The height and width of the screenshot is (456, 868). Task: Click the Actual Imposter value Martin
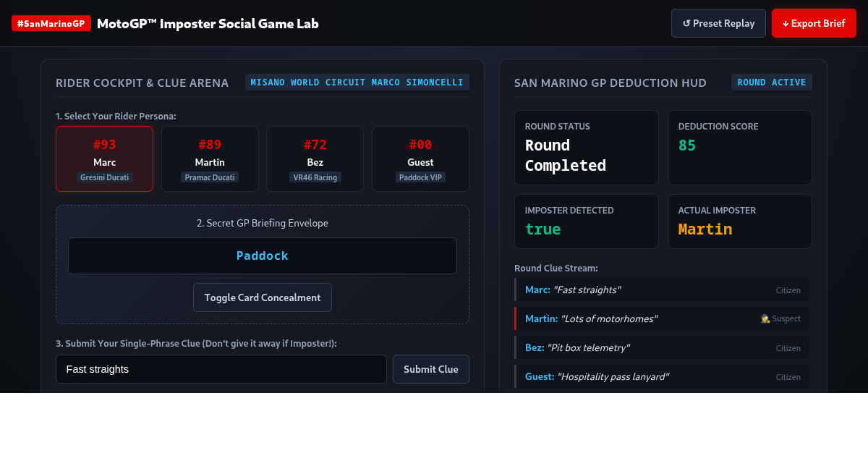click(705, 229)
